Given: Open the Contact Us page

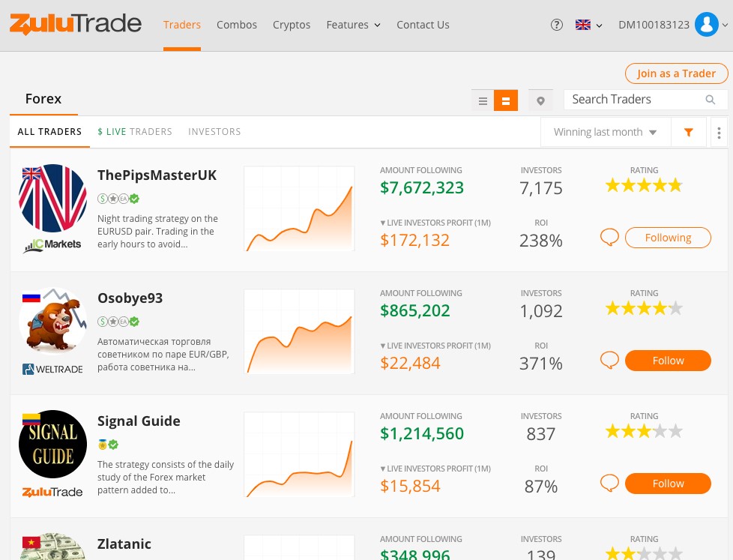Looking at the screenshot, I should [x=423, y=25].
